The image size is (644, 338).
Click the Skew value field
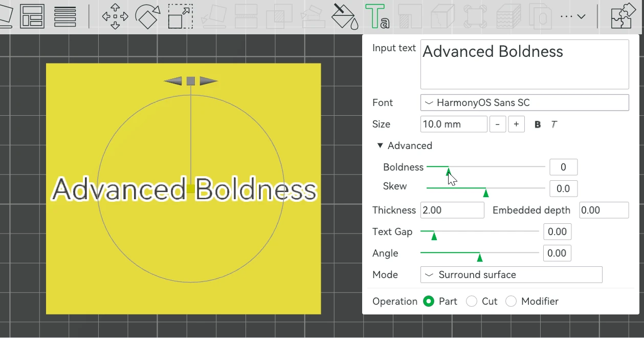[x=563, y=188]
